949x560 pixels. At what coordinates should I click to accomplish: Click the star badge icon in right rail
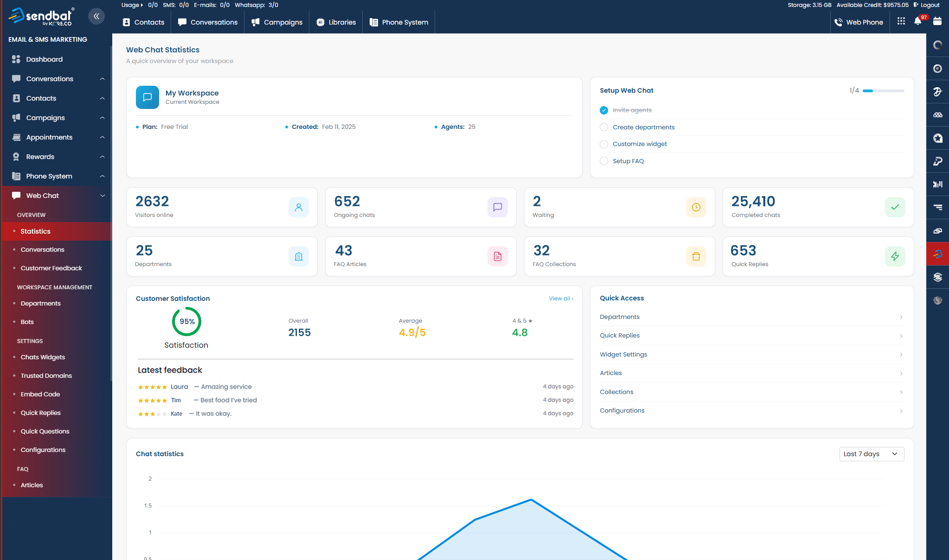pyautogui.click(x=938, y=138)
